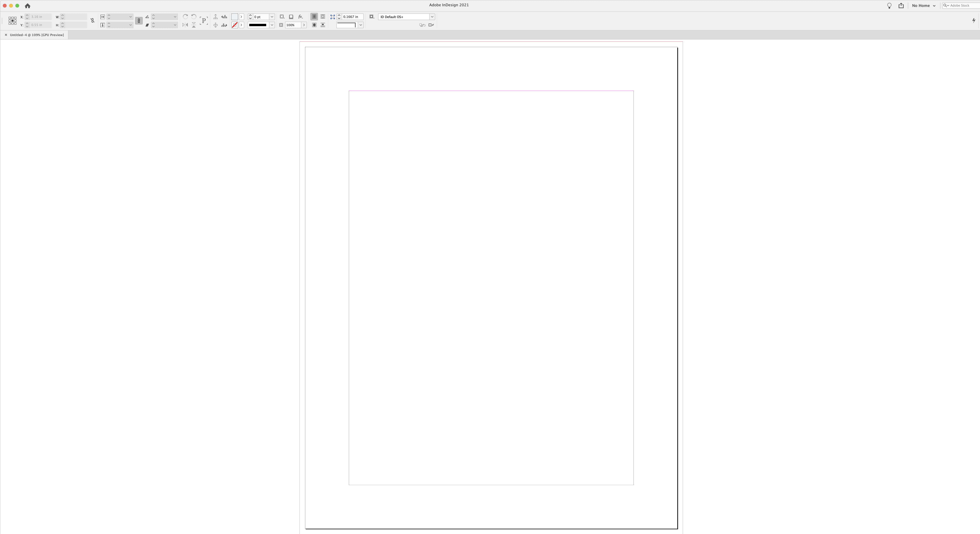Select the Rotate 90° Clockwise icon
The width and height of the screenshot is (980, 534).
pyautogui.click(x=186, y=17)
